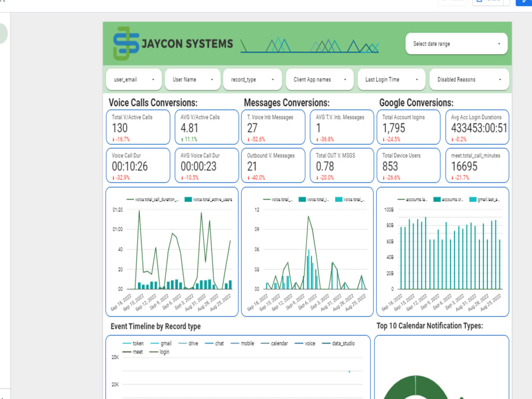
Task: Click the Google Conversions heading
Action: [x=417, y=103]
